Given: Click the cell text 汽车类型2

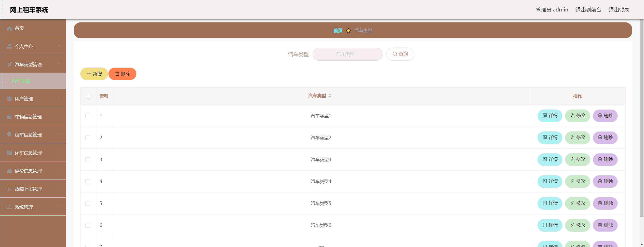Looking at the screenshot, I should 321,138.
